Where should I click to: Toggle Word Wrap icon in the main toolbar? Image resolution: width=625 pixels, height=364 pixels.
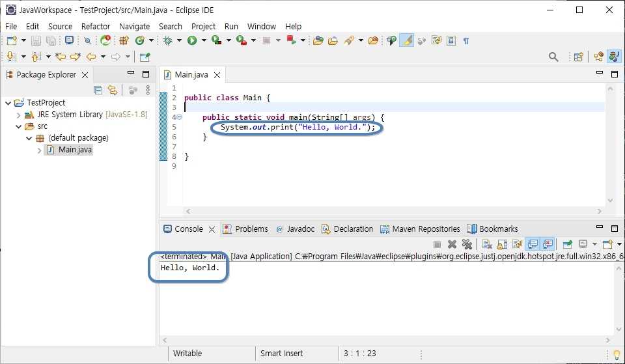tap(436, 40)
